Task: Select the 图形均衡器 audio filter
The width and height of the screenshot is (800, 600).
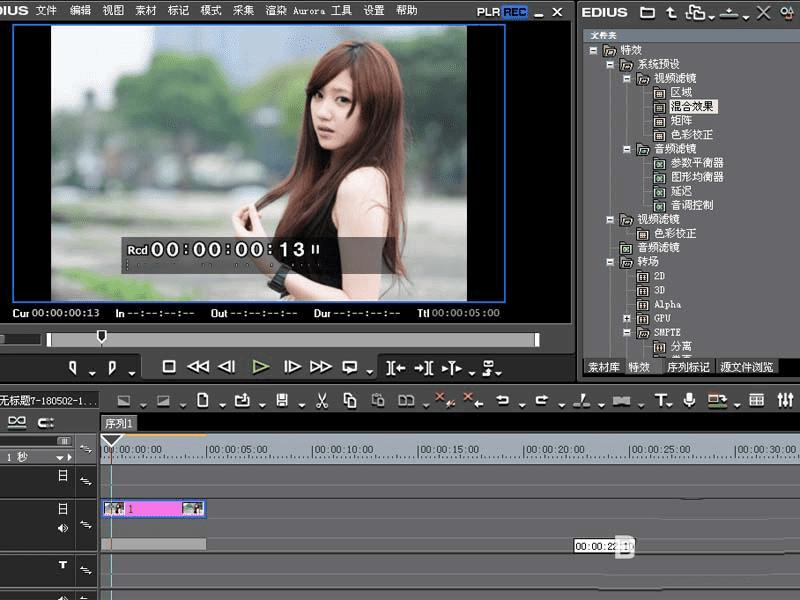Action: [697, 177]
